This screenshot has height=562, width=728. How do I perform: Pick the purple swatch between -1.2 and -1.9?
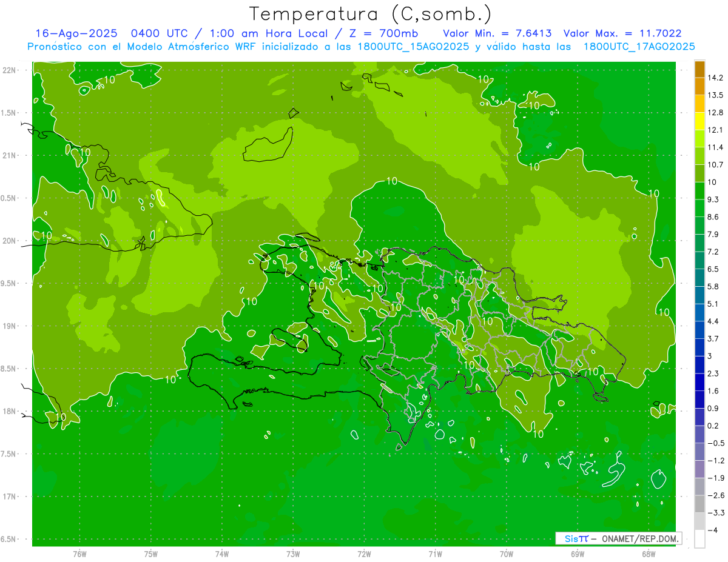coord(699,469)
